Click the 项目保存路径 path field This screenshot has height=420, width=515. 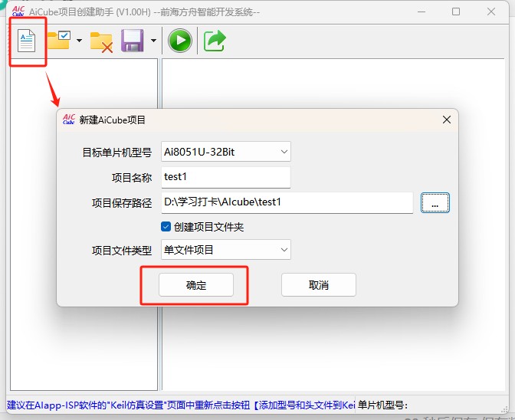(287, 202)
